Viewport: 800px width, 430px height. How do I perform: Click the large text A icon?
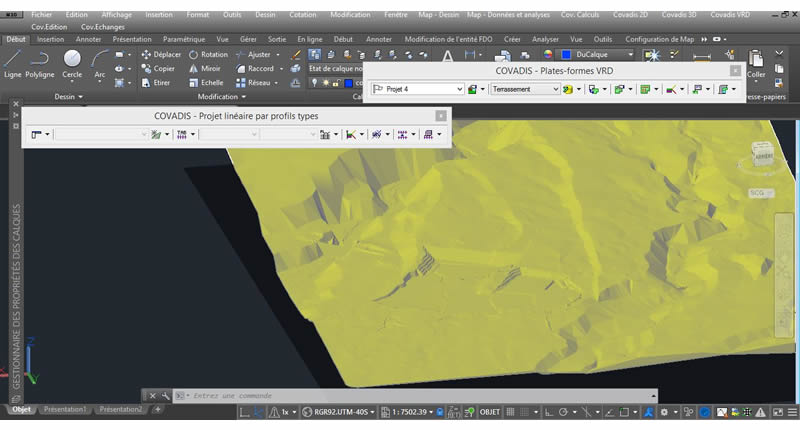tap(447, 56)
